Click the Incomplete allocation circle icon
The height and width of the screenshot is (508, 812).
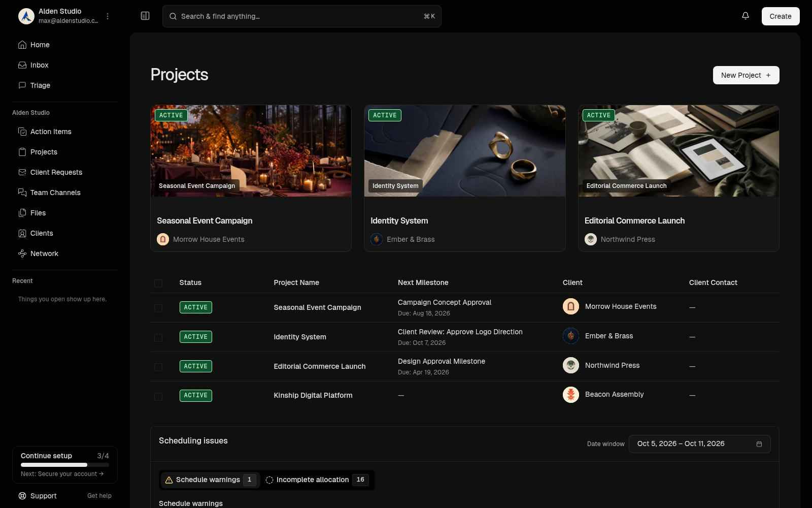[269, 480]
